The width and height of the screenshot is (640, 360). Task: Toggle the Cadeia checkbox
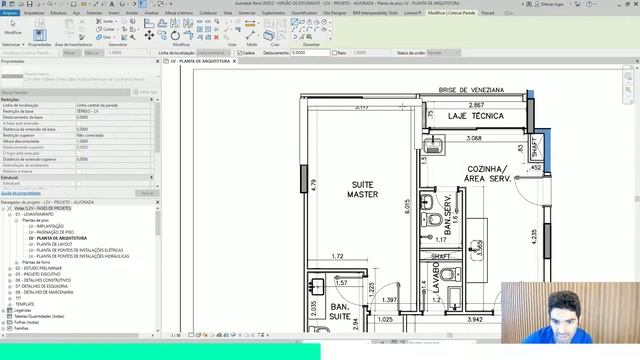pyautogui.click(x=240, y=53)
